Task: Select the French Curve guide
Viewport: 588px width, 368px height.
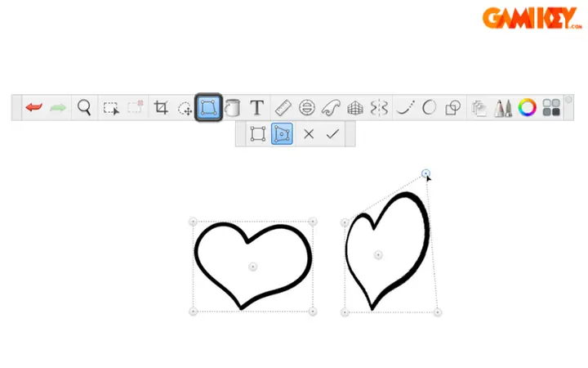Action: (x=331, y=107)
